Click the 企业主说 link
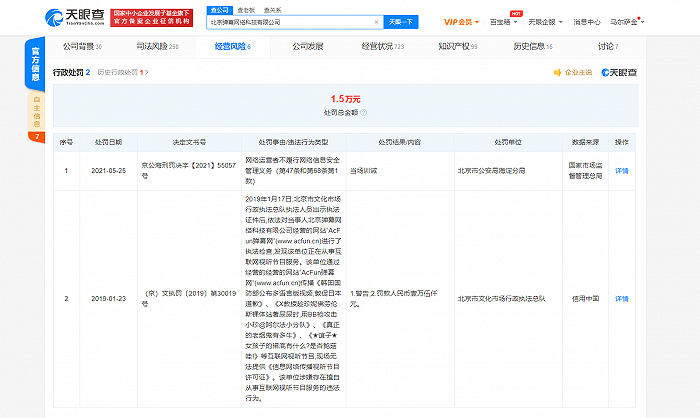This screenshot has height=418, width=700. [578, 72]
